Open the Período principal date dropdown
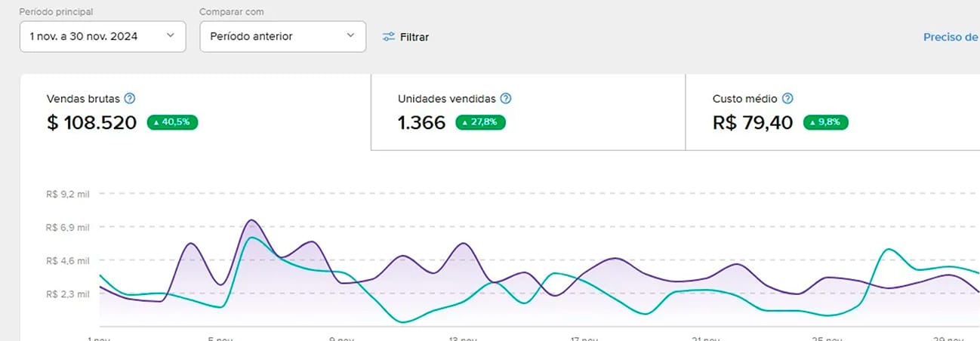Image resolution: width=980 pixels, height=341 pixels. click(103, 36)
